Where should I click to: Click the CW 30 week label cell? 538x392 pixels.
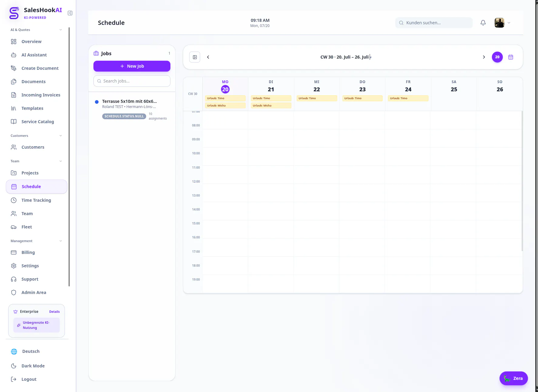(193, 94)
